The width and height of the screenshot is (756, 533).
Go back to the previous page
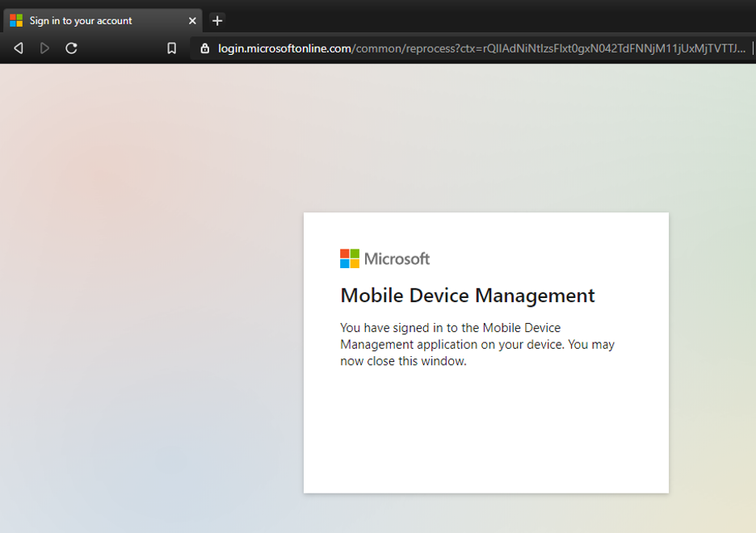tap(19, 48)
